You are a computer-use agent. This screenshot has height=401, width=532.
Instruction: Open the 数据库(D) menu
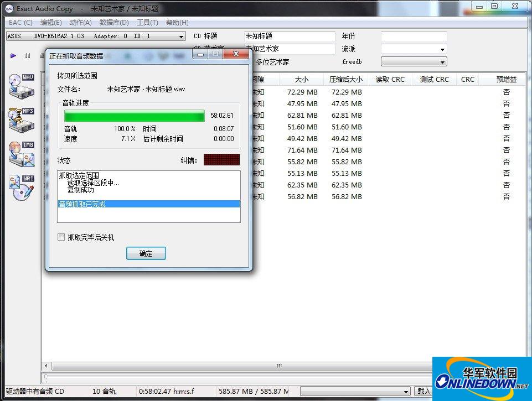click(x=114, y=22)
